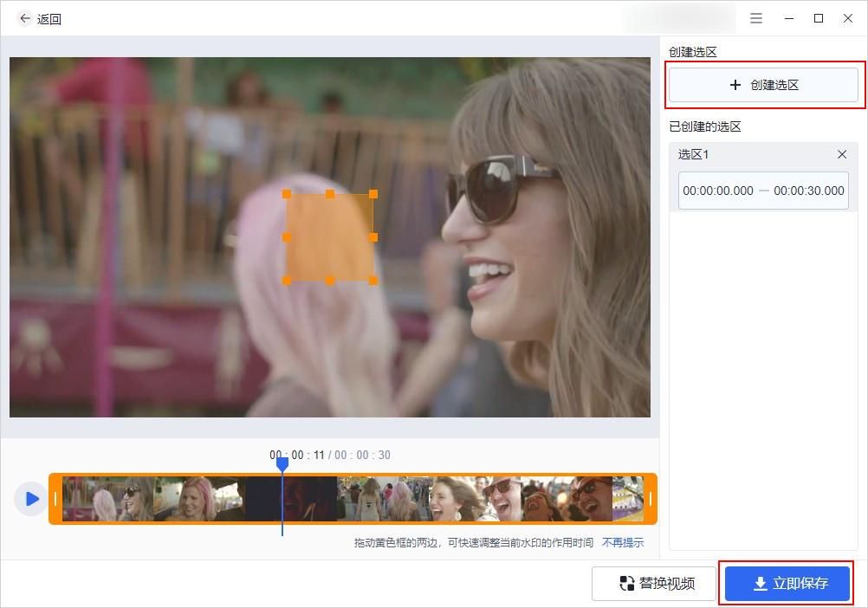
Task: Select the orange watermark selection box
Action: (x=330, y=237)
